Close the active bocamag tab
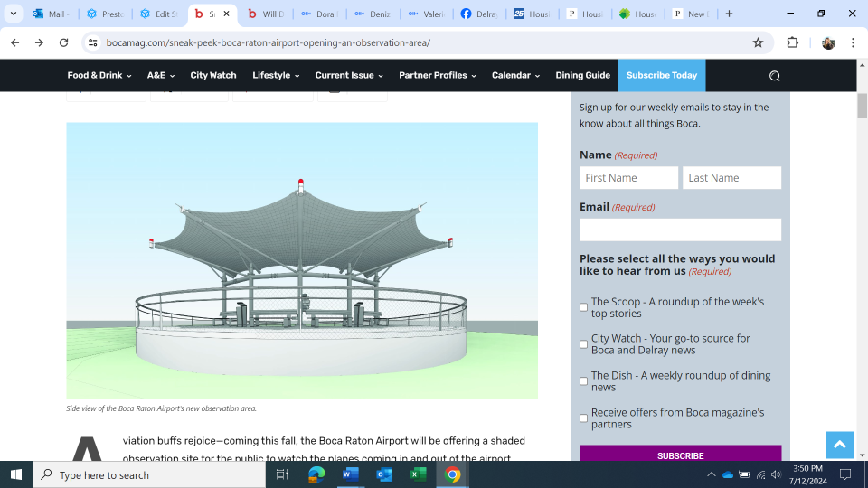Screen dimensions: 868x488 point(226,14)
